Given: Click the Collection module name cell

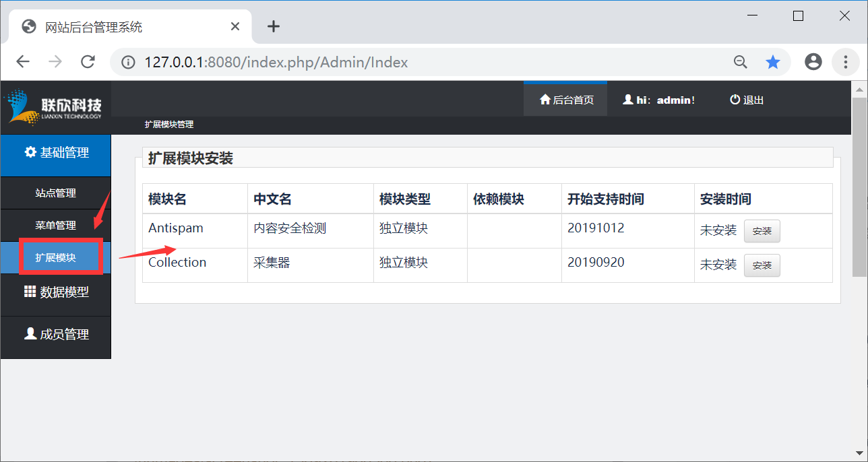Looking at the screenshot, I should (x=195, y=265).
